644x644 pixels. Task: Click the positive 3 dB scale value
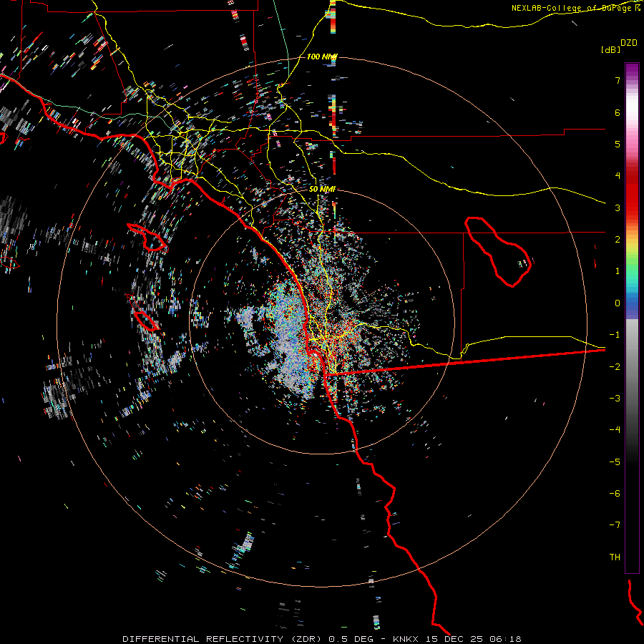point(618,208)
